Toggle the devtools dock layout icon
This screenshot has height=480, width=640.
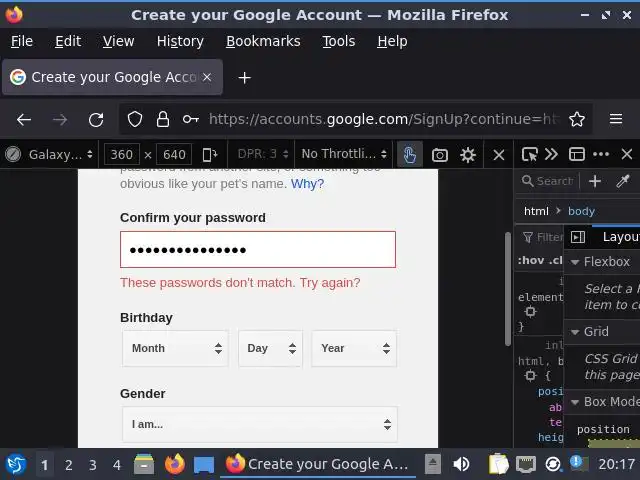click(577, 154)
